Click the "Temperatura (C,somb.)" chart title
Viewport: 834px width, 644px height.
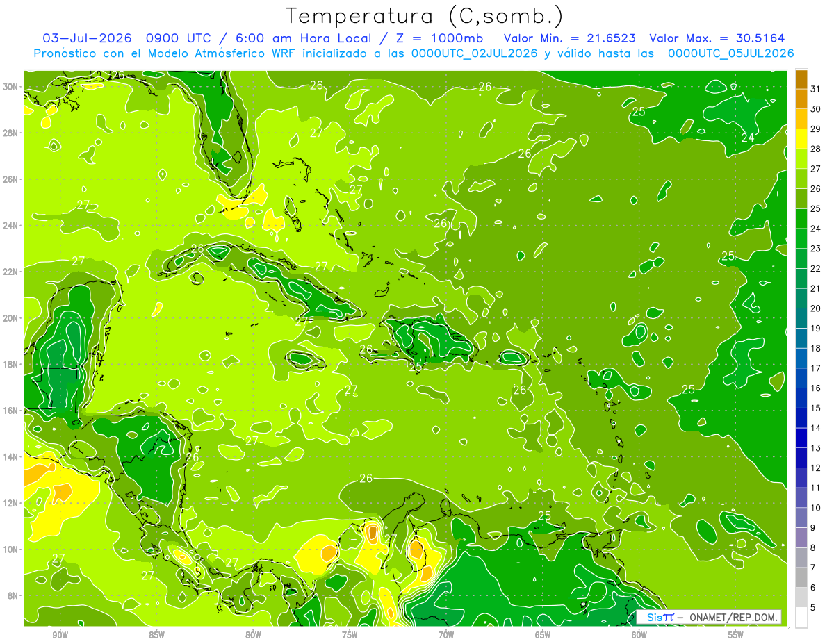(424, 15)
